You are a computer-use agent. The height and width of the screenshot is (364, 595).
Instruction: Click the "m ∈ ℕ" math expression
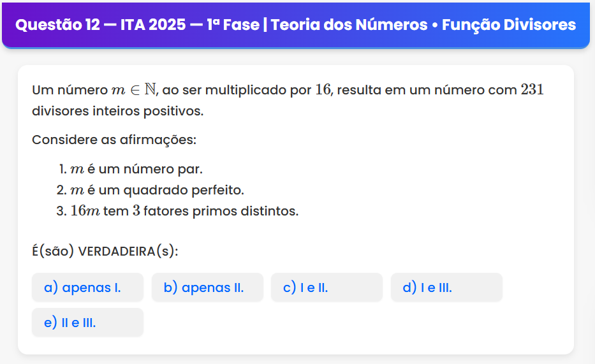click(x=134, y=90)
